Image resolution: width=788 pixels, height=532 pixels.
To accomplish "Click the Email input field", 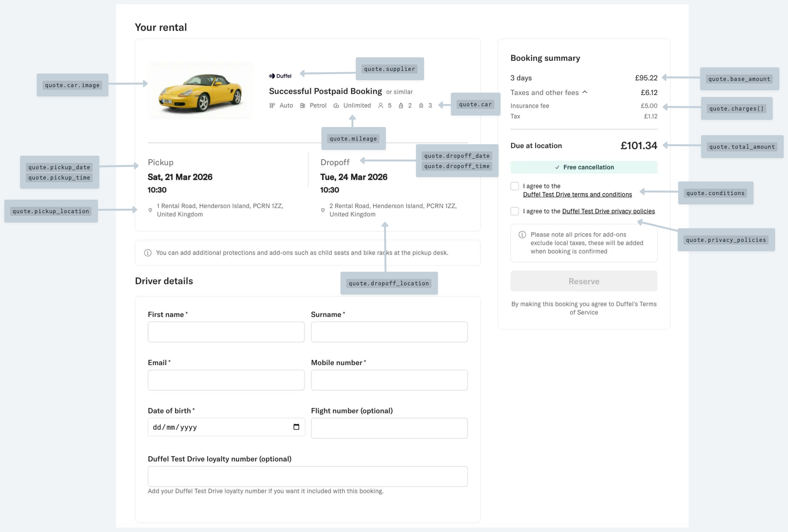I will coord(226,380).
